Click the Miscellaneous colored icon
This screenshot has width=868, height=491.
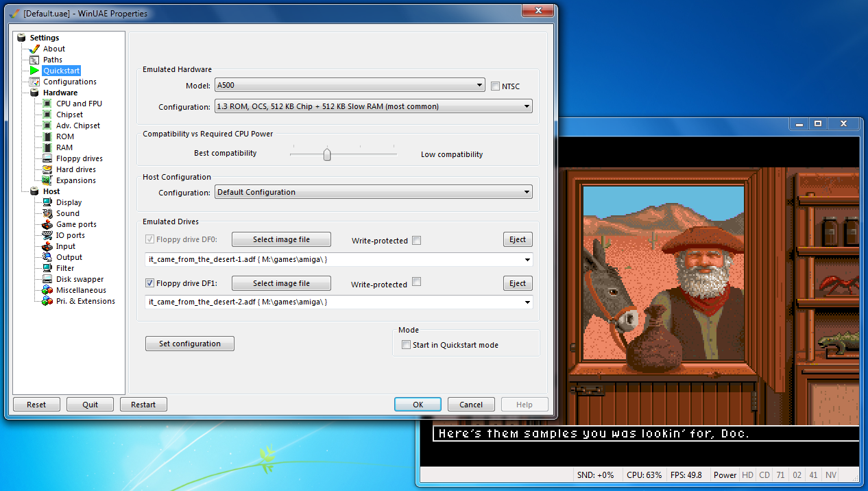(x=47, y=290)
